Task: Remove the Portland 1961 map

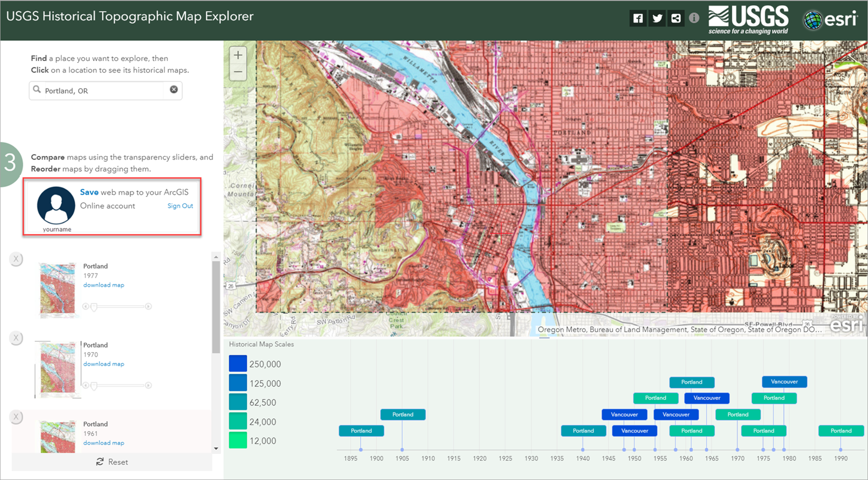Action: tap(16, 417)
